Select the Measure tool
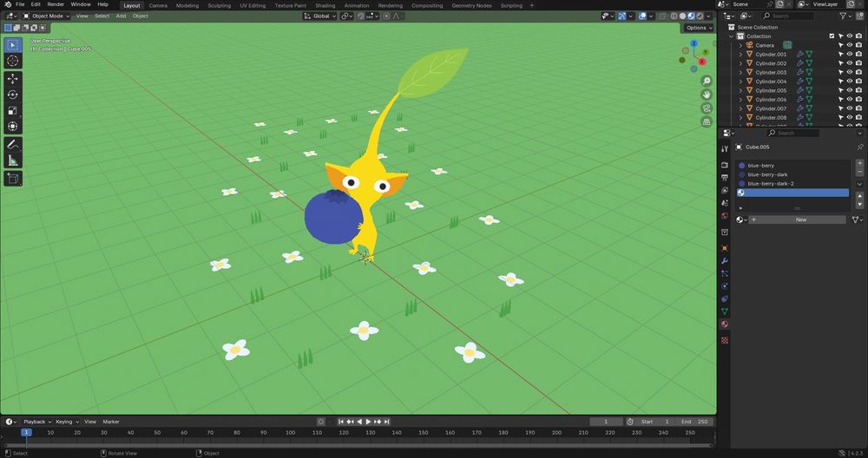868x458 pixels. [13, 161]
